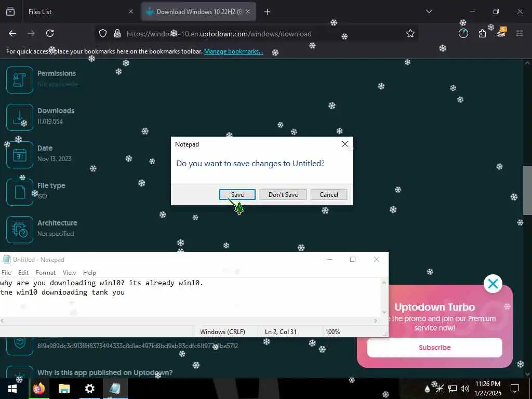
Task: Open Notepad's Help menu
Action: click(x=89, y=272)
